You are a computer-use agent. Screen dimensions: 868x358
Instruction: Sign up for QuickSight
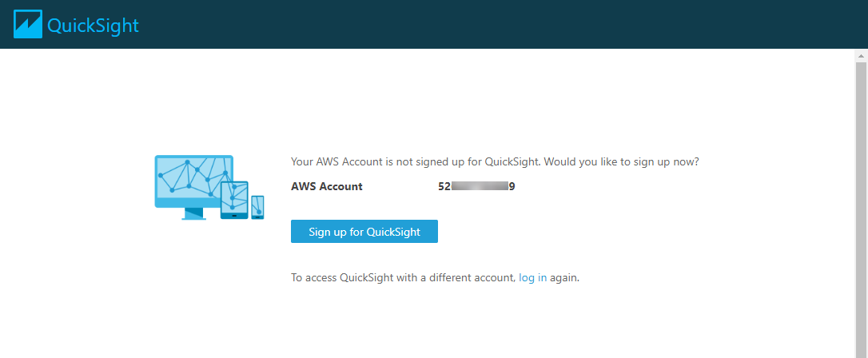[x=364, y=231]
